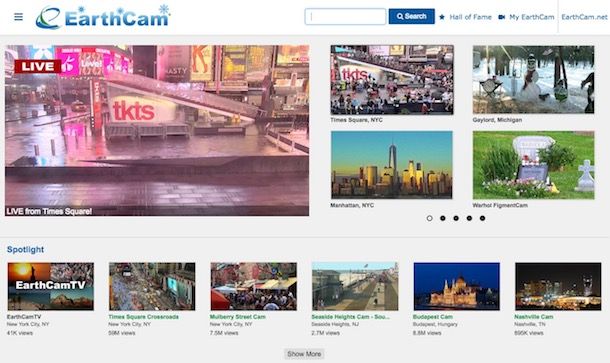The width and height of the screenshot is (610, 363).
Task: Open the Hall of Fame link
Action: [470, 17]
